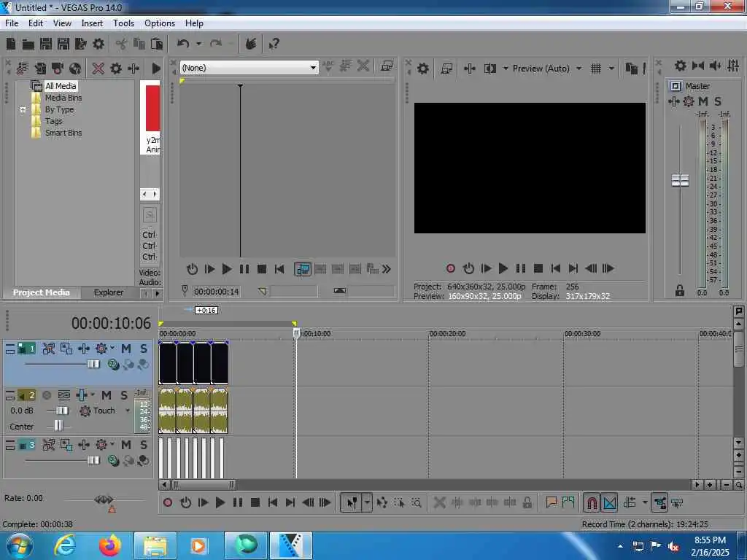Expand the By Type tree node

pyautogui.click(x=23, y=109)
